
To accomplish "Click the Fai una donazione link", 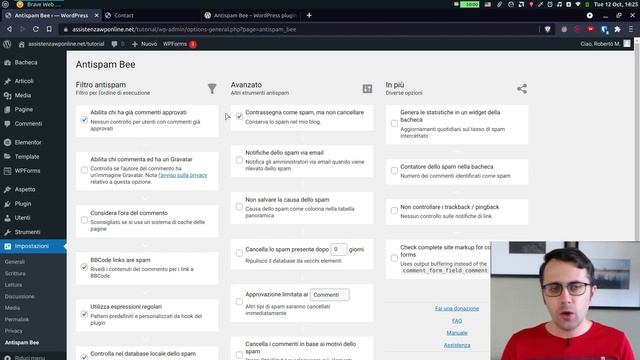I will tap(457, 309).
